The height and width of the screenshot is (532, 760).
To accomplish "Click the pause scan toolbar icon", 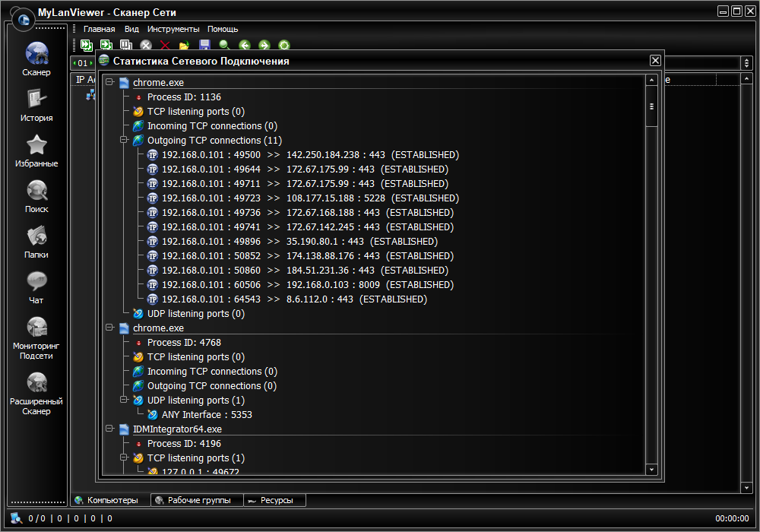I will click(126, 45).
